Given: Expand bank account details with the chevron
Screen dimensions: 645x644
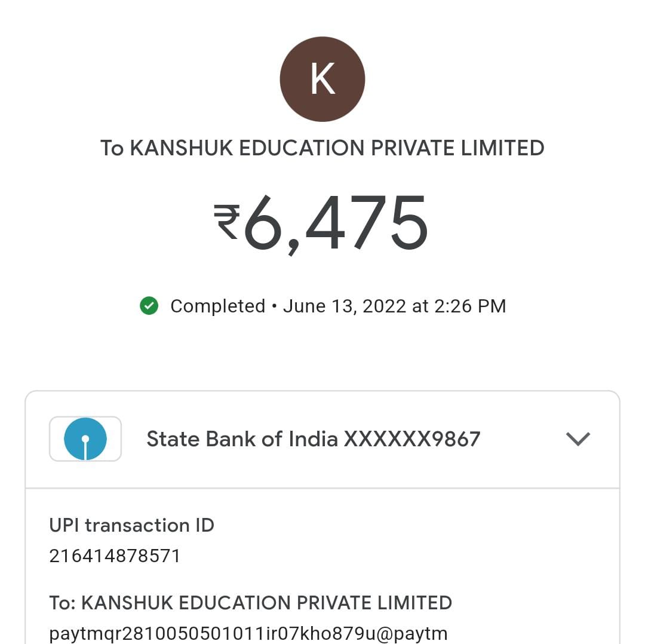Looking at the screenshot, I should coord(578,439).
